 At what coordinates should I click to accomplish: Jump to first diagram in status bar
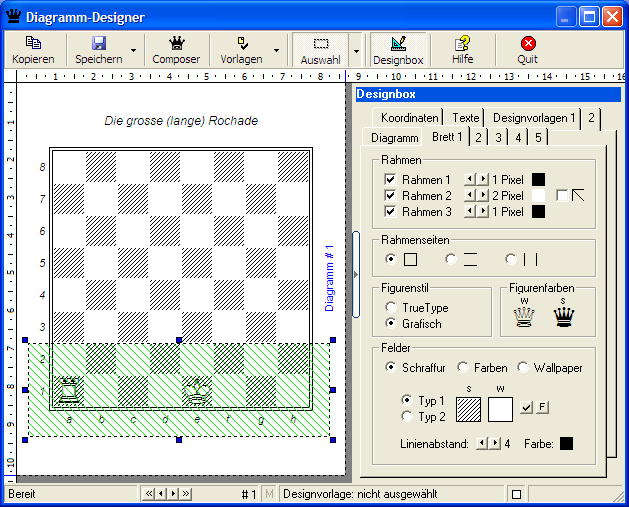[149, 494]
